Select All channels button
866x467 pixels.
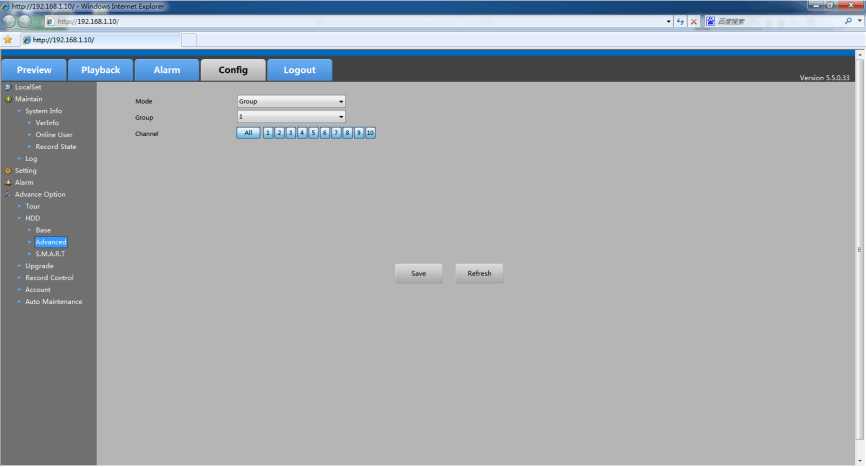tap(248, 133)
